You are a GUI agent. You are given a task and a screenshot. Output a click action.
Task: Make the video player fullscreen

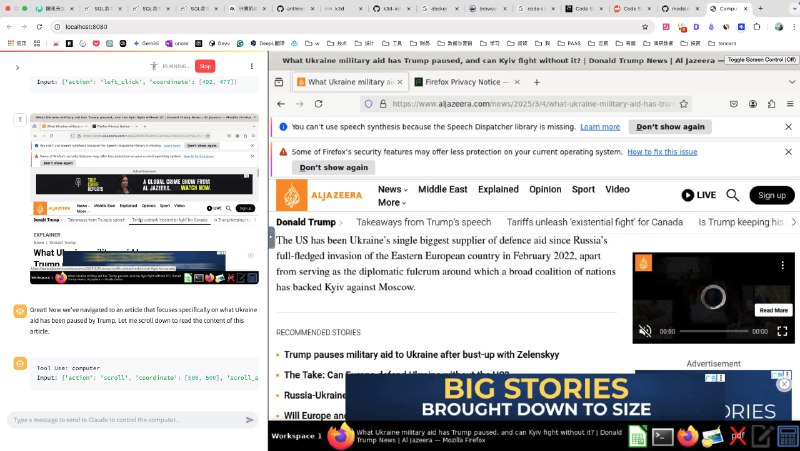(782, 331)
